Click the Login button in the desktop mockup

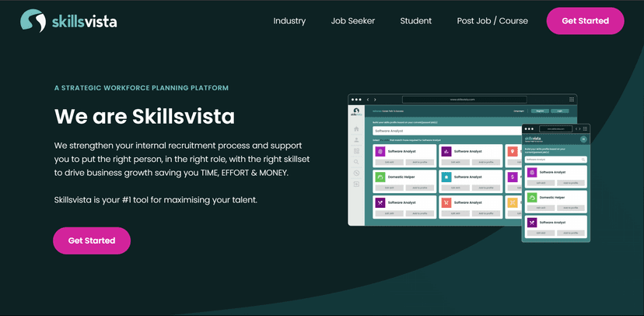click(560, 111)
